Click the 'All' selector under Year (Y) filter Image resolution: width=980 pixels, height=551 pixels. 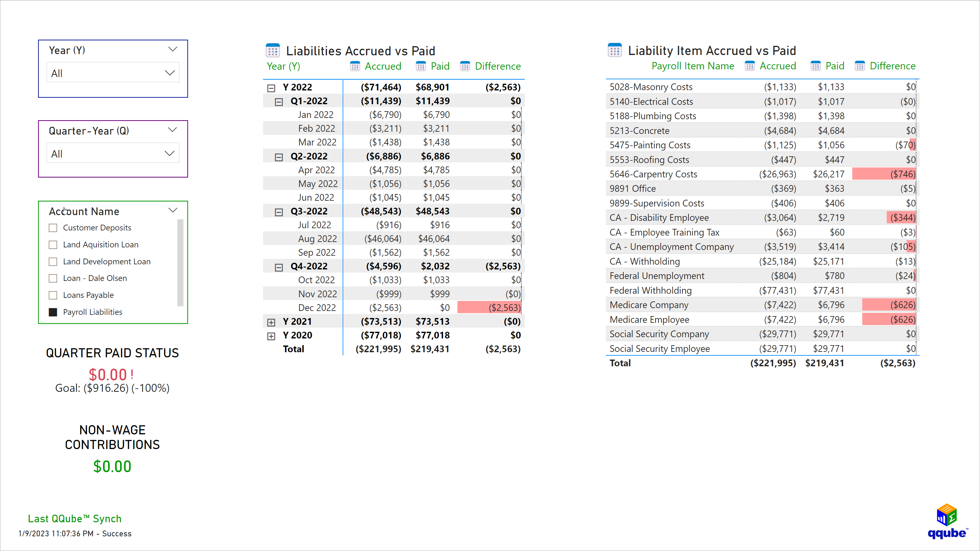pos(113,73)
